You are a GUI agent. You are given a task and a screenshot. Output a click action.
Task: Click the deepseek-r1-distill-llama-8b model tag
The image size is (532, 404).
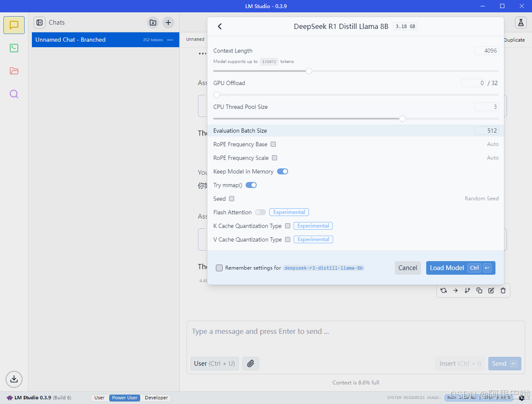pyautogui.click(x=323, y=268)
